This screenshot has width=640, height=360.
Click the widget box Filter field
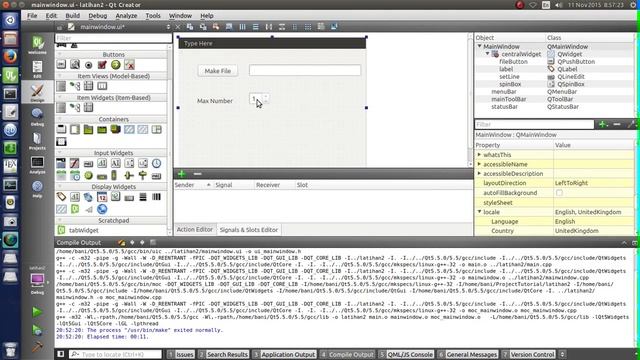(x=113, y=38)
